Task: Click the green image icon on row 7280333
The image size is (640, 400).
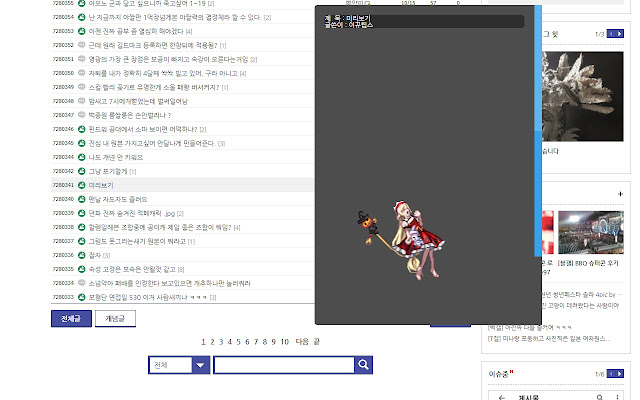Action: [x=82, y=297]
